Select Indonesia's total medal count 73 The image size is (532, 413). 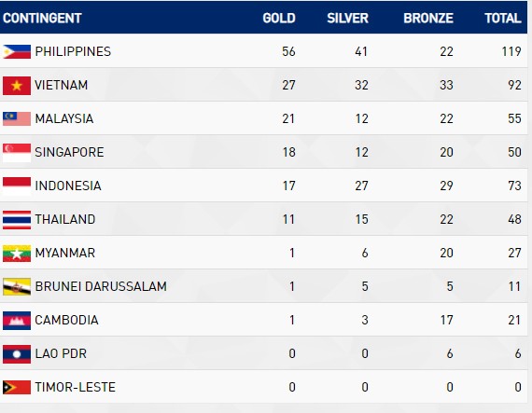pyautogui.click(x=514, y=186)
